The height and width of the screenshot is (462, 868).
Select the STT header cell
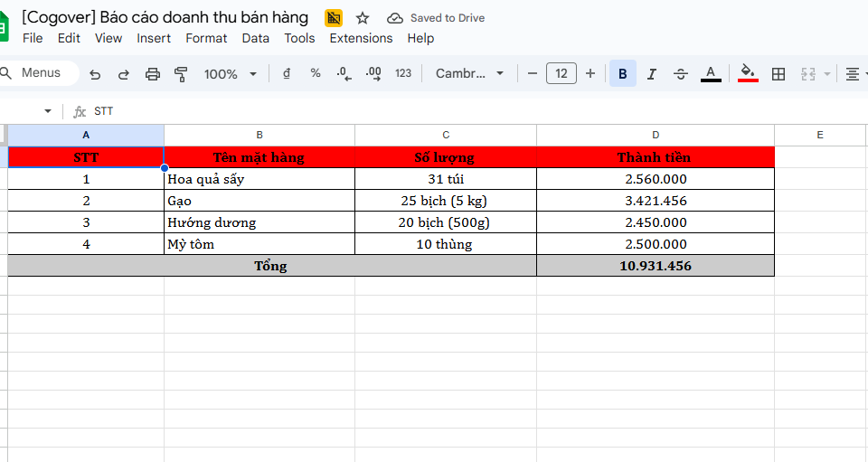tap(86, 157)
